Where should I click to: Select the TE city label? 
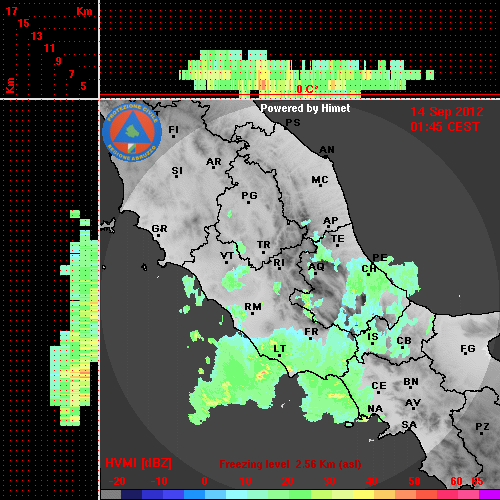click(x=338, y=239)
